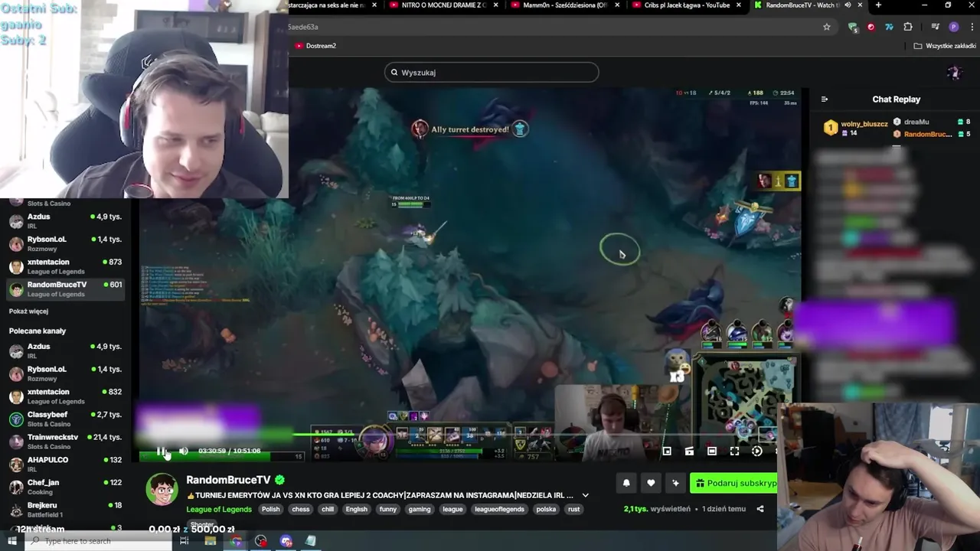Switch player to theater mode
This screenshot has width=980, height=551.
click(x=711, y=451)
